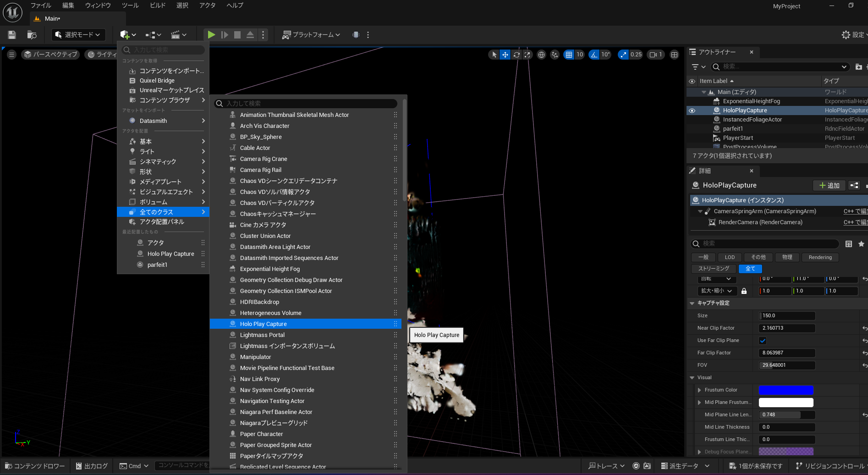The height and width of the screenshot is (475, 868).
Task: Select Holo Play Capture from class list
Action: 264,324
